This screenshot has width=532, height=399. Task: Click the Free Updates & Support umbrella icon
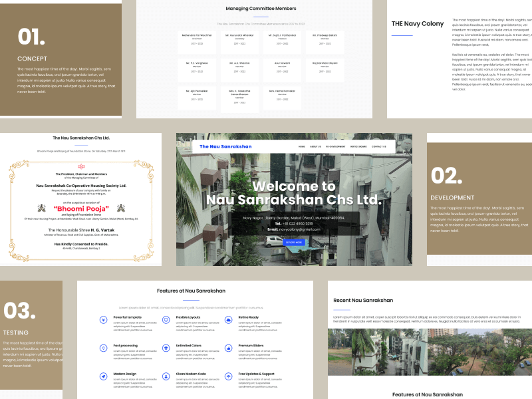(229, 375)
